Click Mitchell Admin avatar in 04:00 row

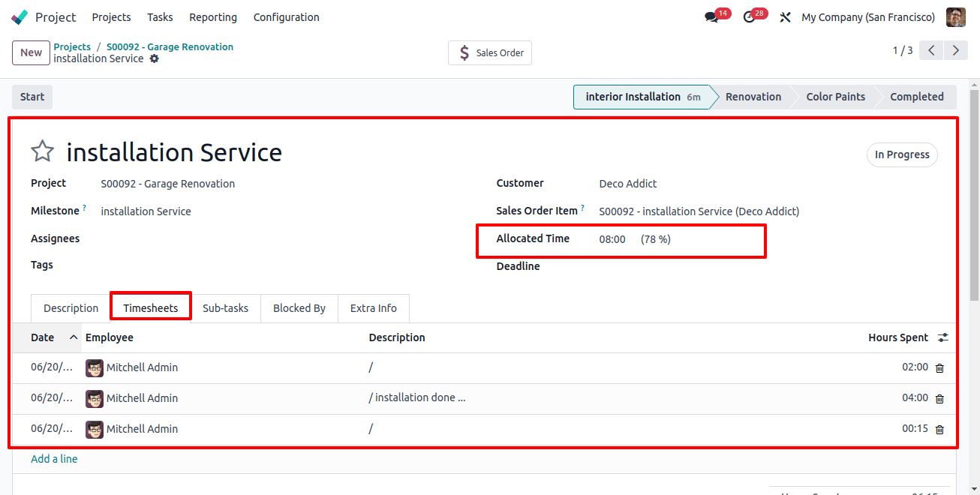click(95, 398)
